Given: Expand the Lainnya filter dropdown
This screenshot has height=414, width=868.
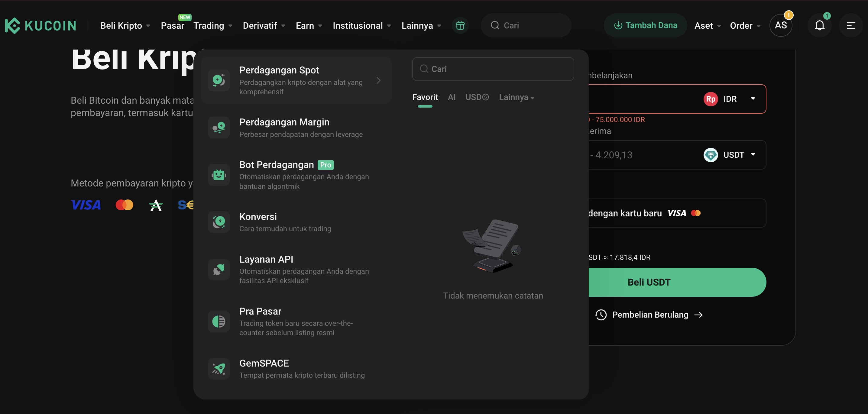Looking at the screenshot, I should [x=517, y=97].
